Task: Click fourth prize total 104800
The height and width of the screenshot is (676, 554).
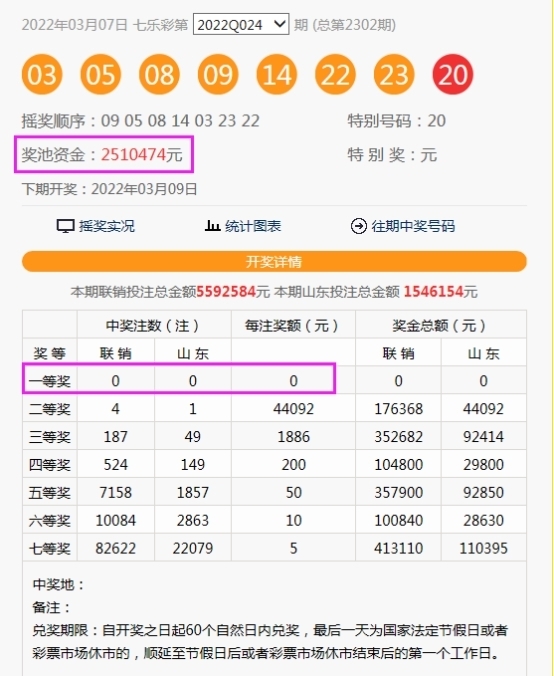Action: click(x=398, y=465)
